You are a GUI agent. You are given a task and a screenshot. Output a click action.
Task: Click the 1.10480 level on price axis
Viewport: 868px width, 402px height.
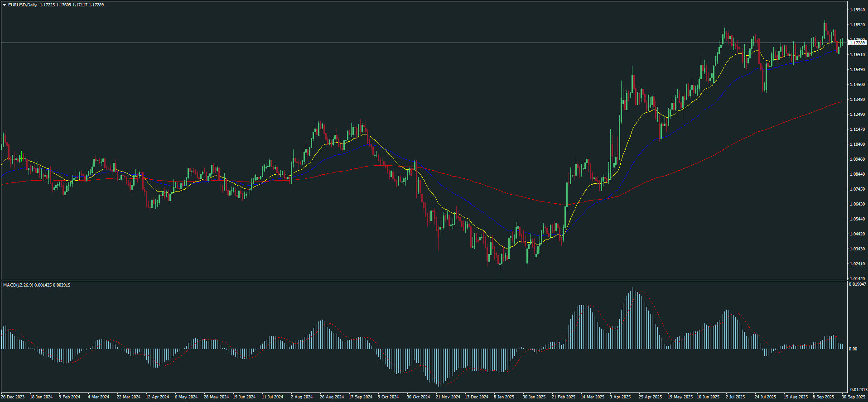pos(857,144)
